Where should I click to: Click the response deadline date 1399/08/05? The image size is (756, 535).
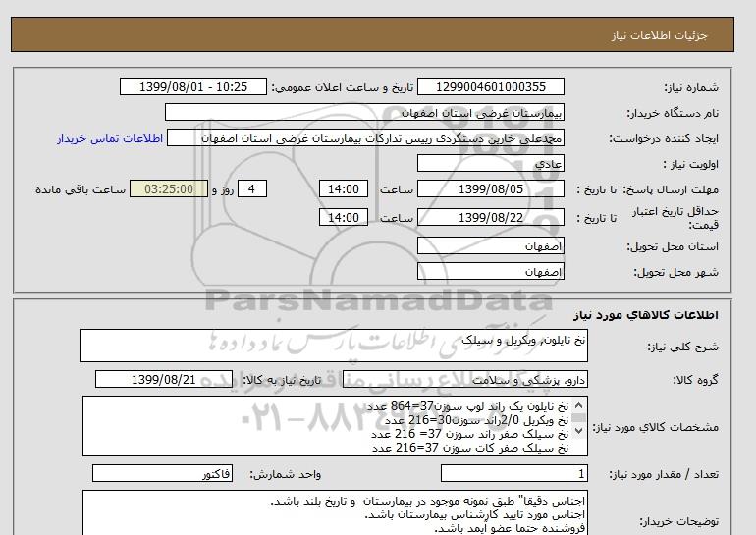click(x=490, y=188)
